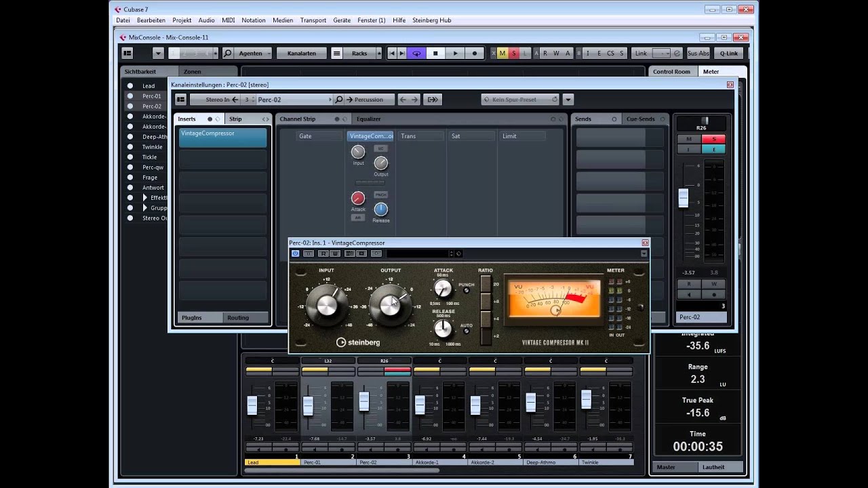Viewport: 868px width, 488px height.
Task: Expand the Effekt folder in the visibility list
Action: (x=144, y=198)
